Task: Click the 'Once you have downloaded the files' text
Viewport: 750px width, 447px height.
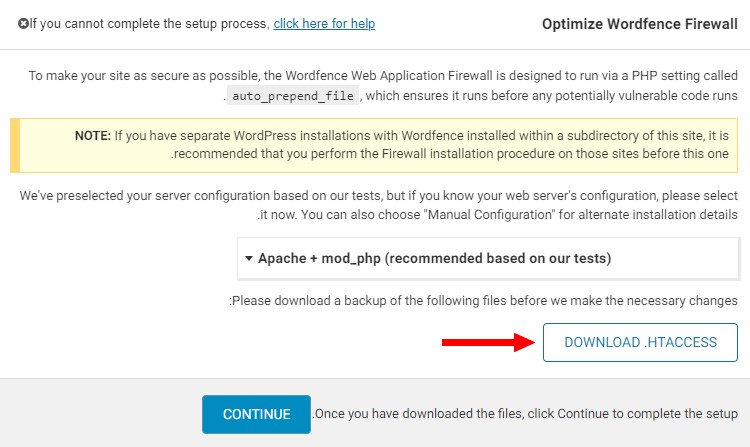Action: point(525,414)
